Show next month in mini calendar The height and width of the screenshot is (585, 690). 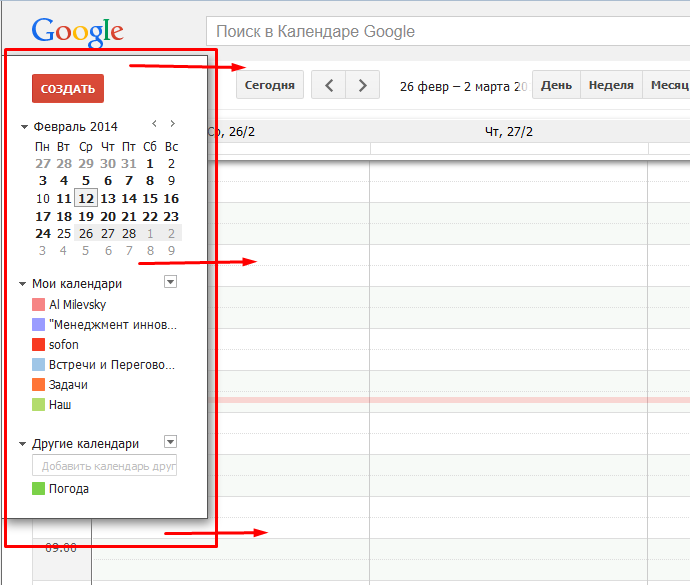pyautogui.click(x=172, y=124)
